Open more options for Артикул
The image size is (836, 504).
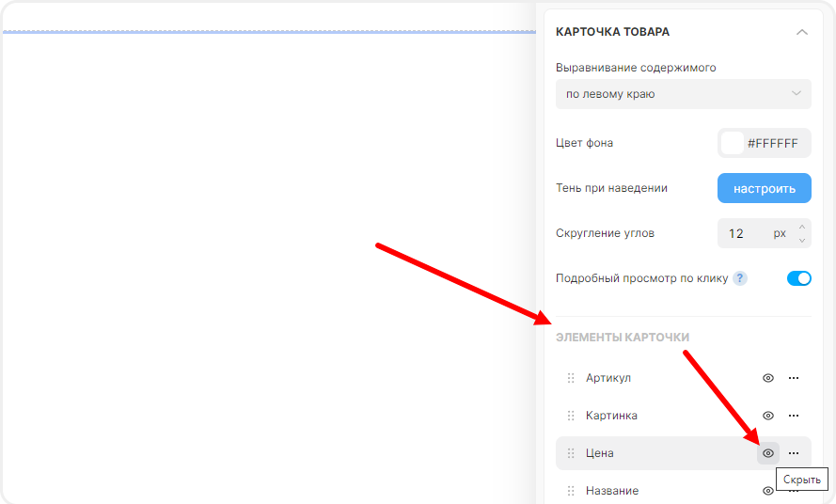pos(794,378)
